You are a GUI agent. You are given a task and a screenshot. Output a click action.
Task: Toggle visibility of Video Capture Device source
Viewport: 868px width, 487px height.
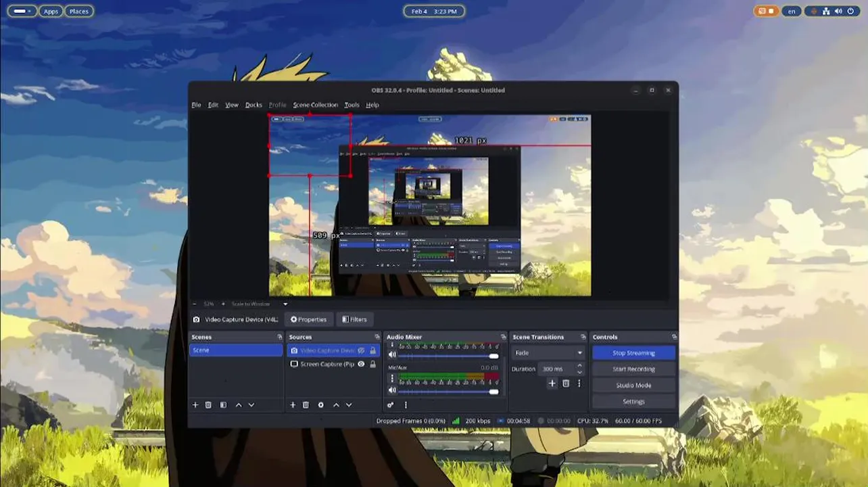tap(361, 350)
